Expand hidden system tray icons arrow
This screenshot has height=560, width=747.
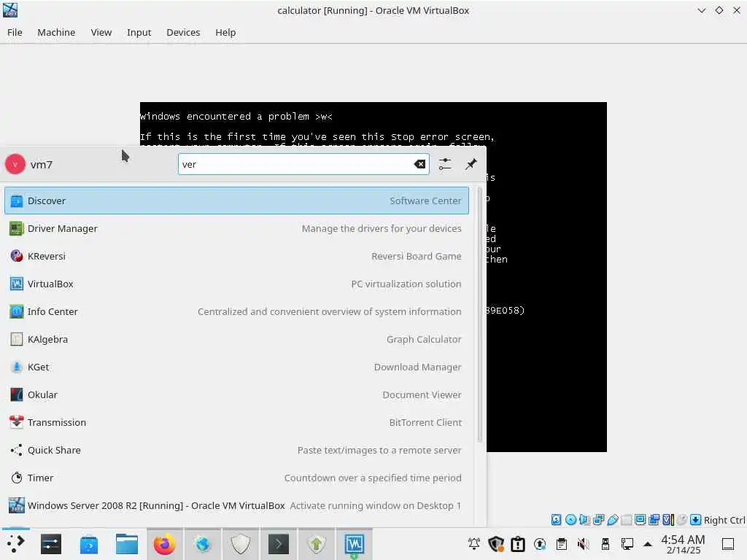tap(648, 544)
